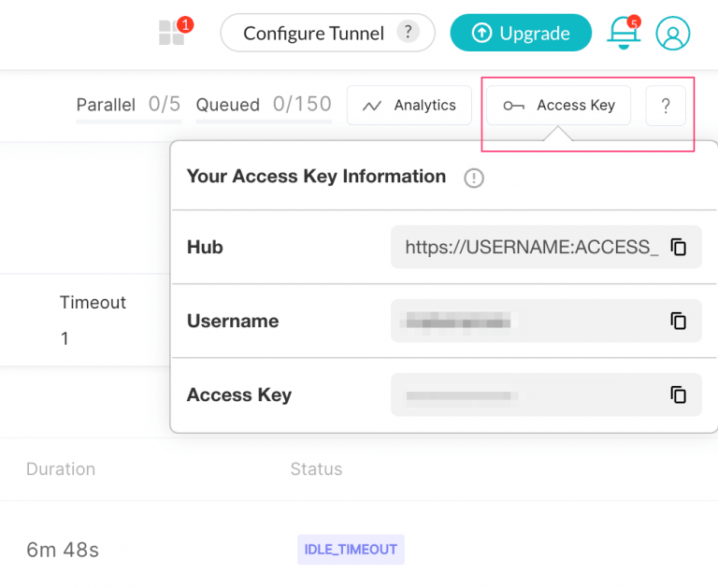Click the Hub URL field
Screen dimensions: 718x588
point(531,248)
